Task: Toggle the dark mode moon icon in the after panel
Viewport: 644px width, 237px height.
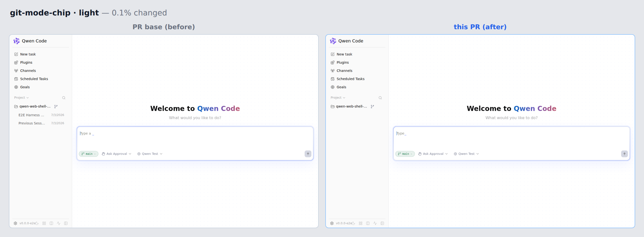Action: click(353, 223)
